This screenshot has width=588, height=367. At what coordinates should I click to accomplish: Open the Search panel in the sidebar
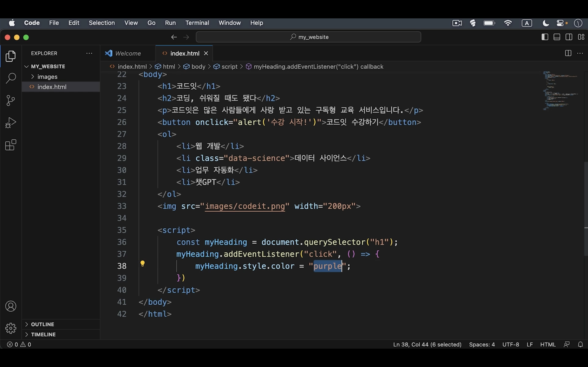11,78
